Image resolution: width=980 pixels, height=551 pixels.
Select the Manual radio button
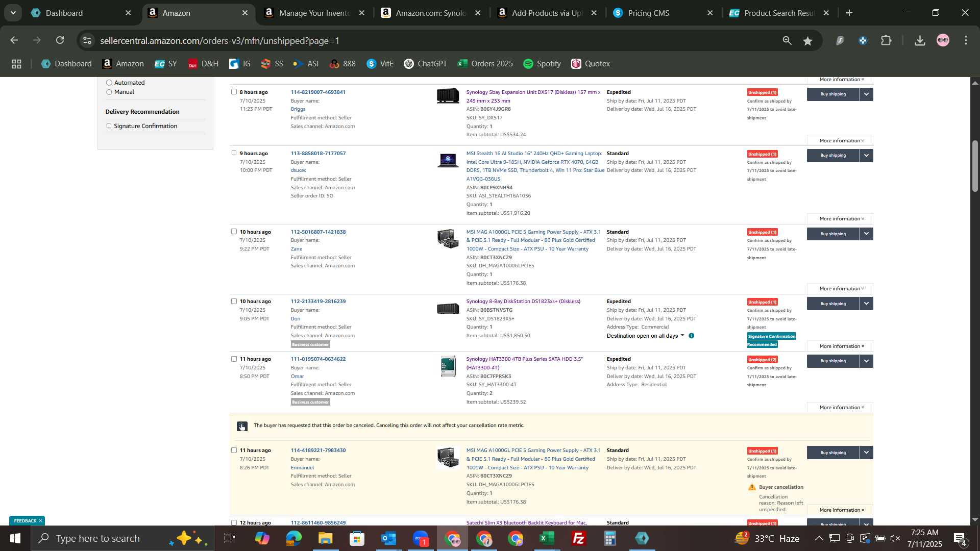click(x=109, y=92)
